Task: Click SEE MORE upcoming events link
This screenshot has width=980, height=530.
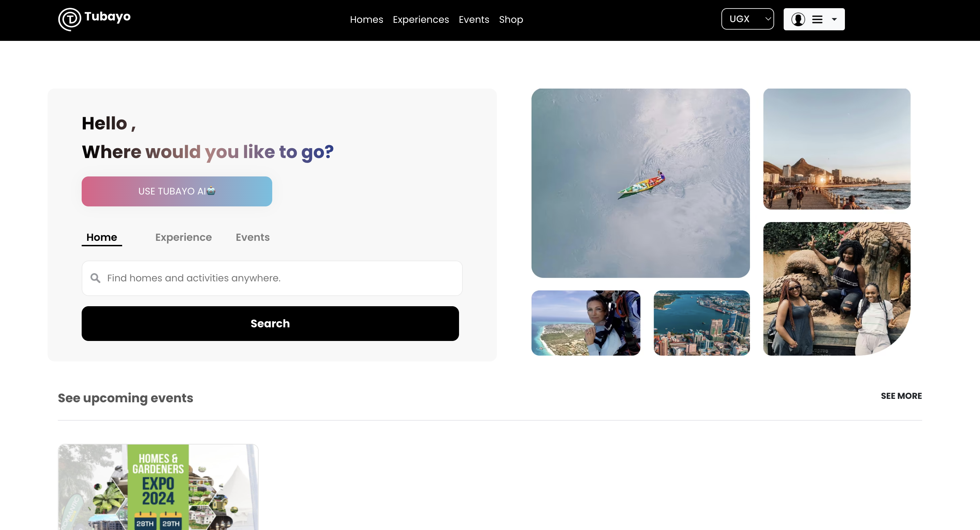Action: pyautogui.click(x=901, y=396)
